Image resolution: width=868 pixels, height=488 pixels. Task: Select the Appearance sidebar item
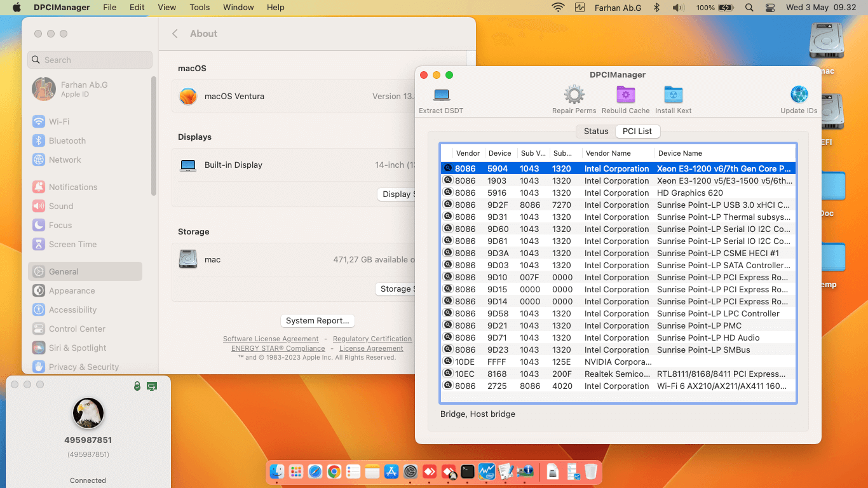(x=72, y=290)
